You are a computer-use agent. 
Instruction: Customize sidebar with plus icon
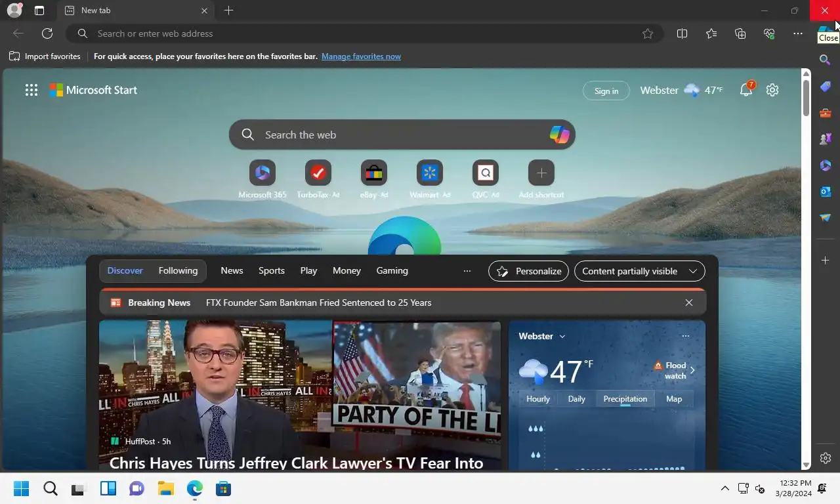pos(826,261)
